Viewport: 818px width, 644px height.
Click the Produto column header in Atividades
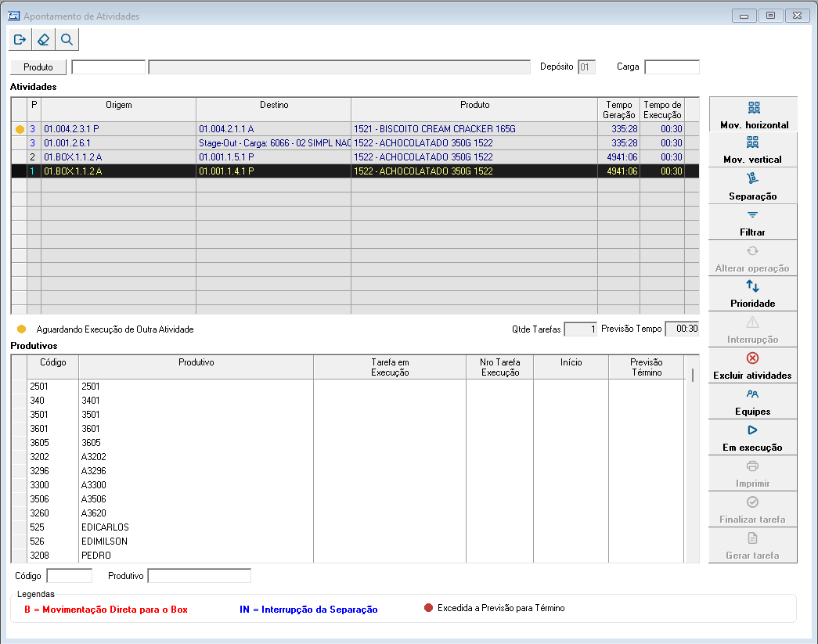(474, 110)
